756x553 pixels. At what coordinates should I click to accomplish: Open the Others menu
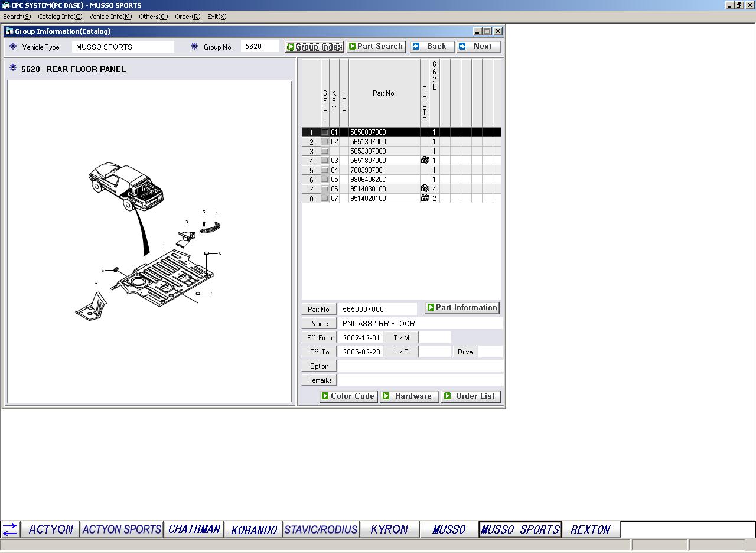(x=154, y=17)
